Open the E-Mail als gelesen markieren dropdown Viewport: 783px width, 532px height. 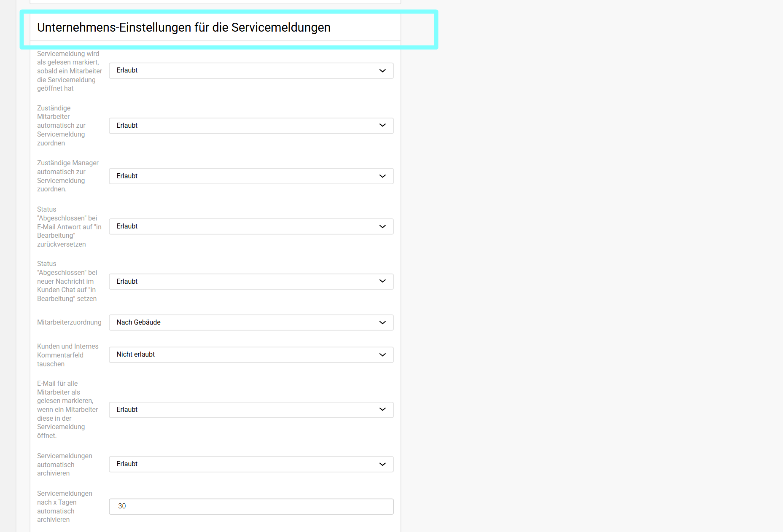pos(251,410)
